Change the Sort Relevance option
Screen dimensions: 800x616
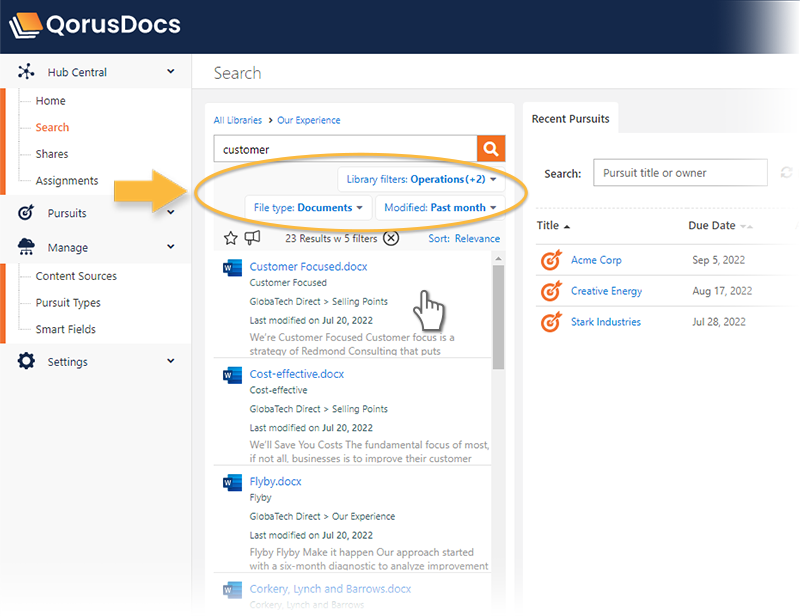tap(464, 238)
